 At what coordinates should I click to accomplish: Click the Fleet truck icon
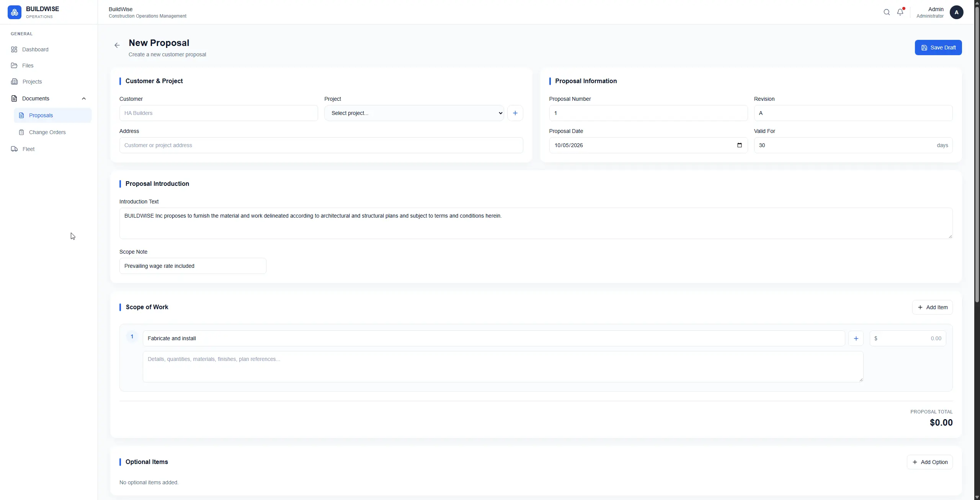pyautogui.click(x=14, y=149)
